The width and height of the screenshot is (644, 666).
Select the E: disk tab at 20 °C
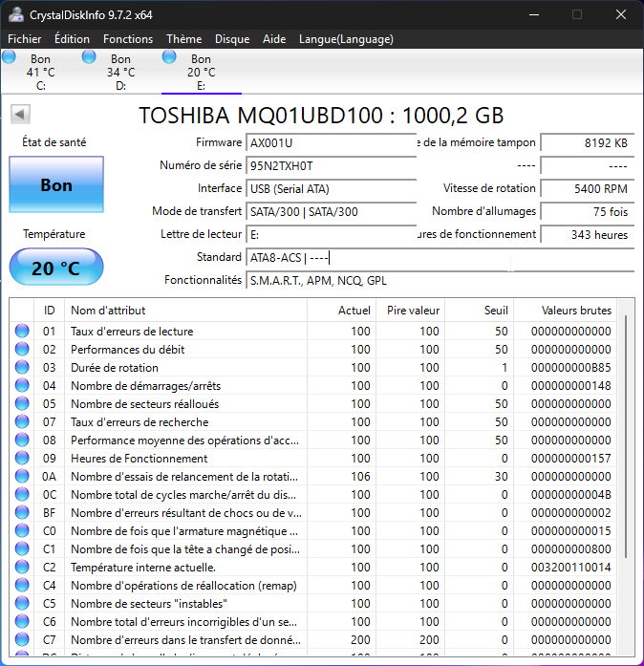point(202,71)
